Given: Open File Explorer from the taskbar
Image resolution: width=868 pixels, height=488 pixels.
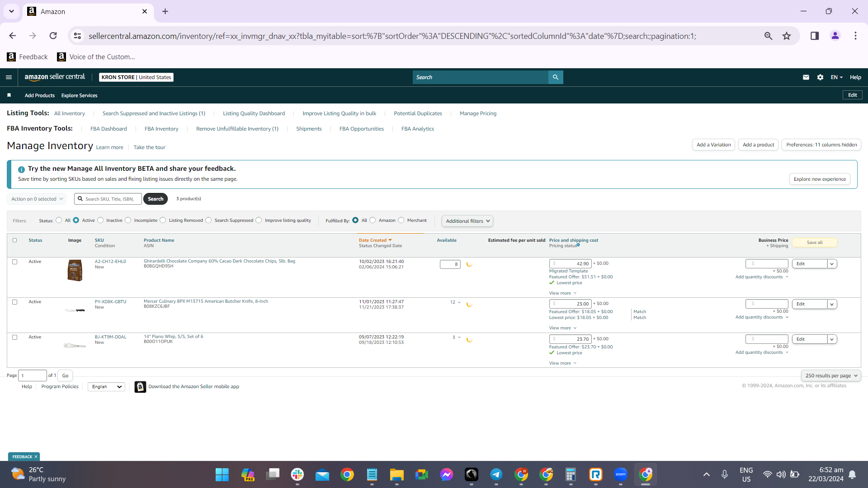Looking at the screenshot, I should point(397,474).
